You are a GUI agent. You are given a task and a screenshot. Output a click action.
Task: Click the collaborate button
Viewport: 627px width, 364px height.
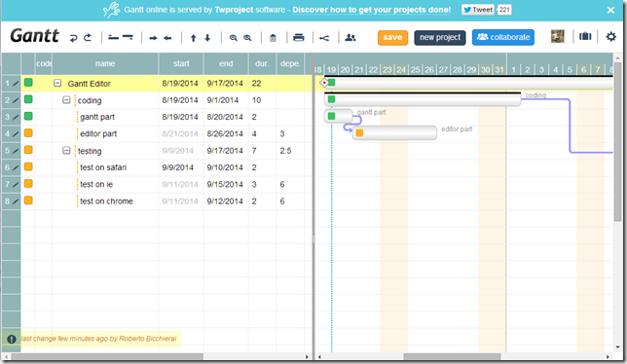point(503,37)
